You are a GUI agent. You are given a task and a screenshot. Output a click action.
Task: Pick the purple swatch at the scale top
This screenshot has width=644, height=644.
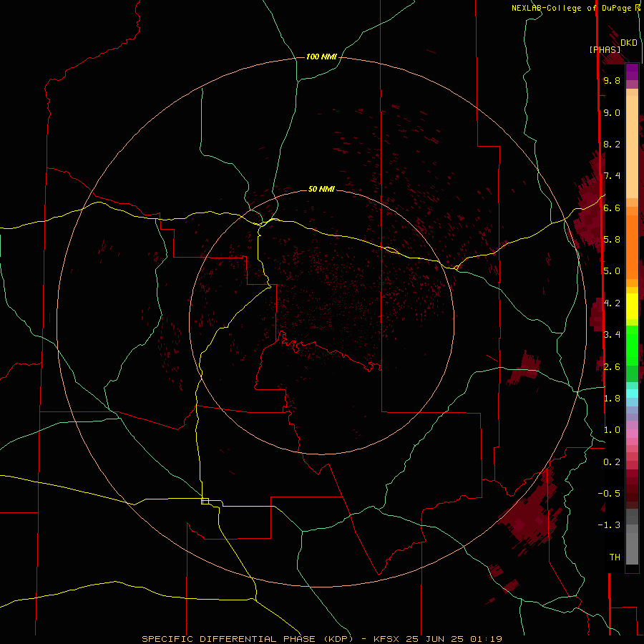tap(632, 72)
